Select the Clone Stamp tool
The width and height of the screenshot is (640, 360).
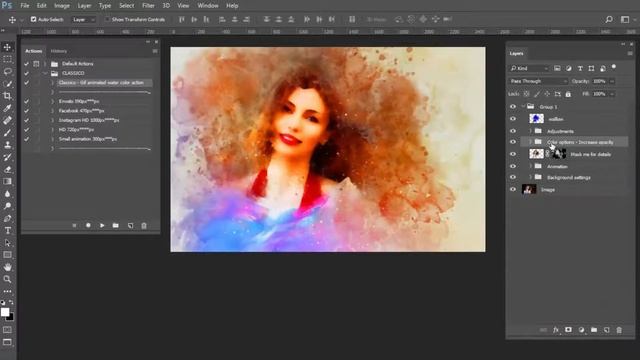click(x=7, y=145)
